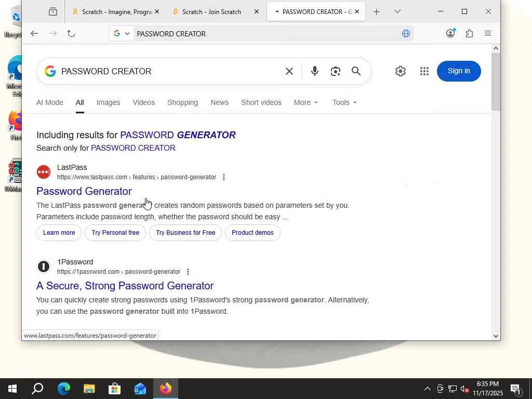This screenshot has height=399, width=532.
Task: Search only for PASSWORD CREATOR link
Action: click(133, 148)
